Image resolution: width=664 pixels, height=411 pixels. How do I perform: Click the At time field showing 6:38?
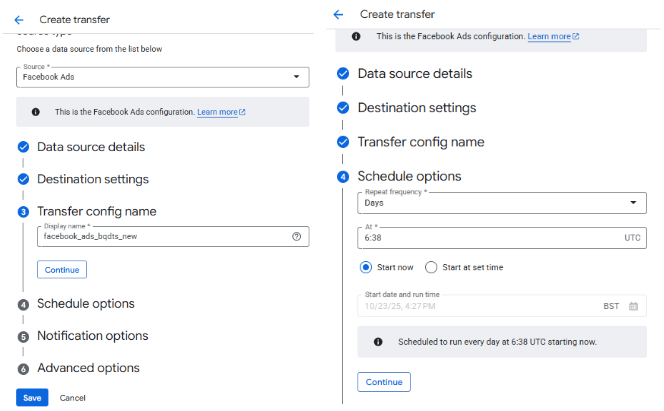tap(490, 240)
